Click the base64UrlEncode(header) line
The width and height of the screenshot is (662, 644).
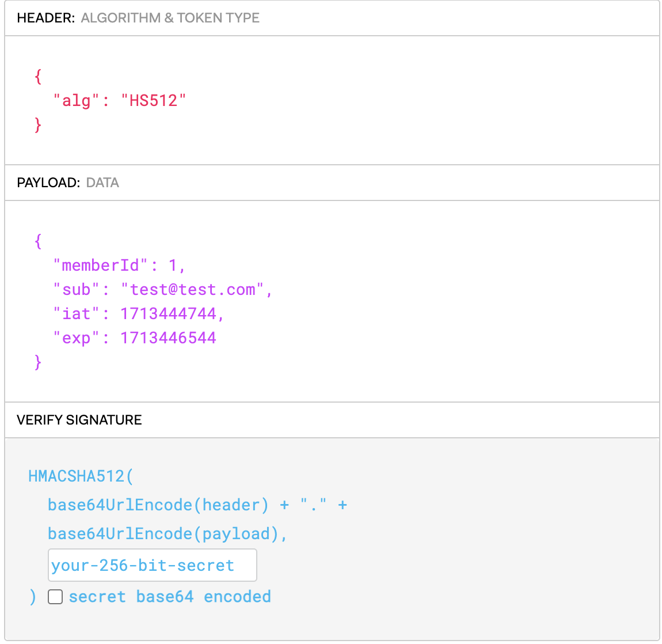pyautogui.click(x=197, y=505)
